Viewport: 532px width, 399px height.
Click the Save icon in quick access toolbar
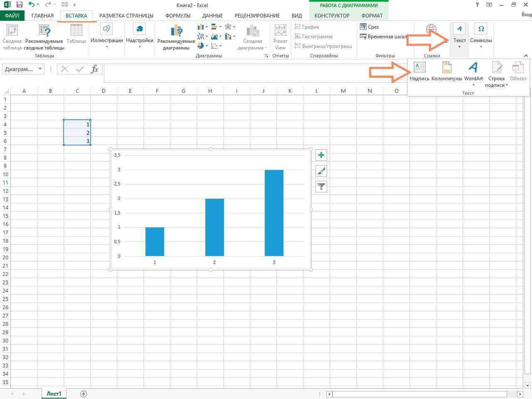19,5
